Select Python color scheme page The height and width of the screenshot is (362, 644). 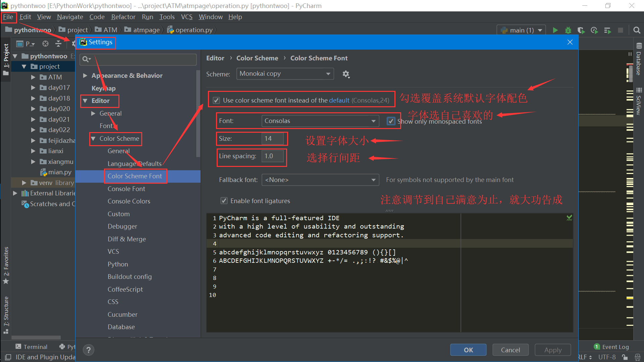(118, 264)
